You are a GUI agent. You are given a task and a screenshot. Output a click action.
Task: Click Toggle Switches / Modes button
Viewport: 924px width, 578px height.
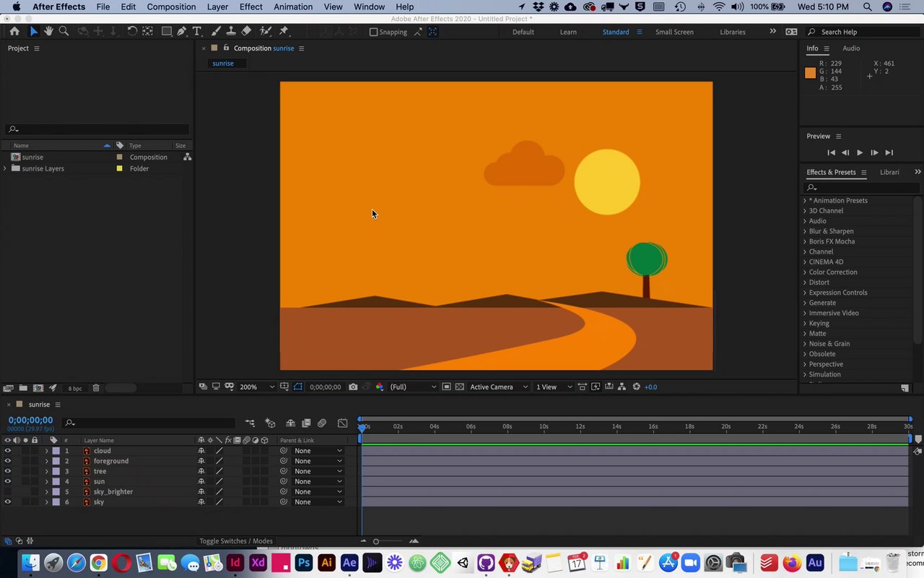[236, 541]
